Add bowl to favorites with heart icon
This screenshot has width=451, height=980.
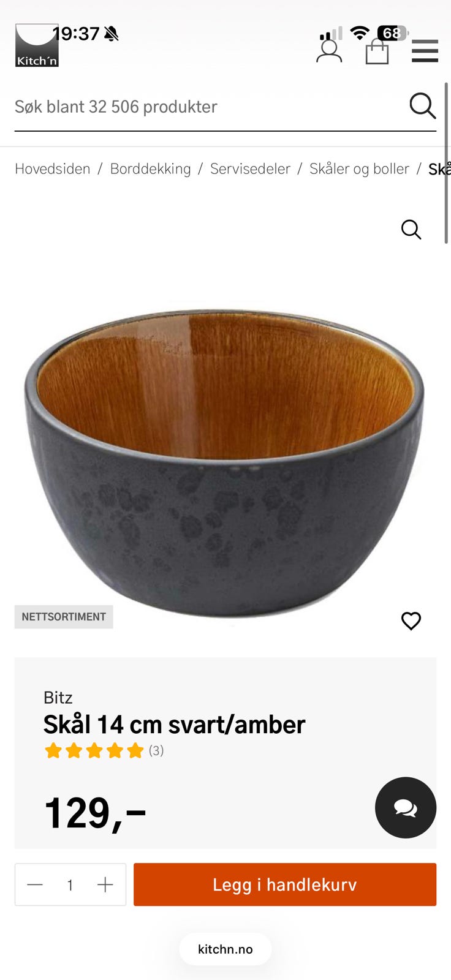tap(411, 620)
